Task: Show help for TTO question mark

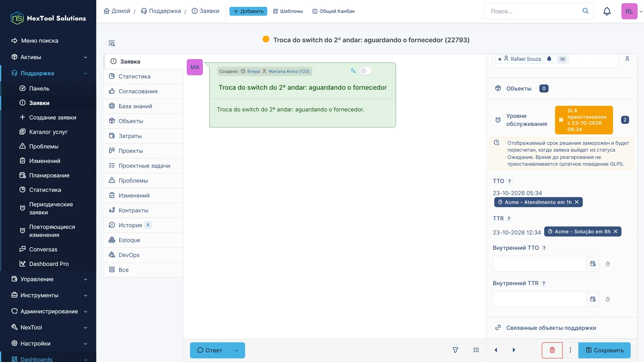Action: [x=509, y=181]
